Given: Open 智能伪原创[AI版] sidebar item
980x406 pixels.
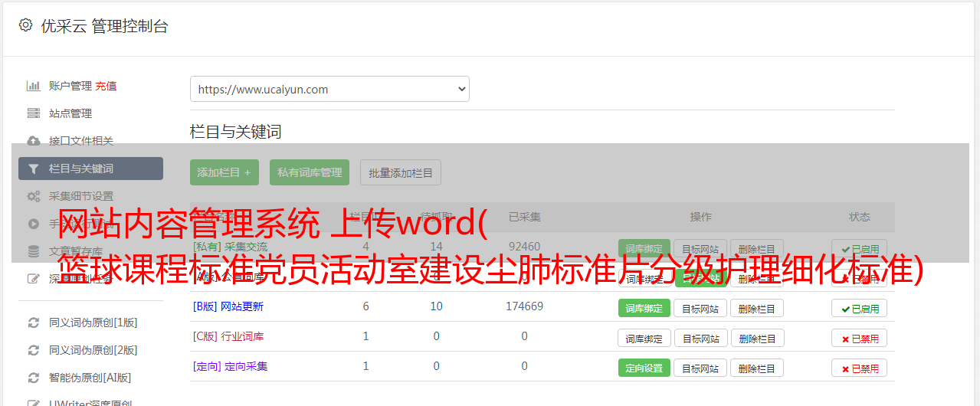Looking at the screenshot, I should pos(90,378).
